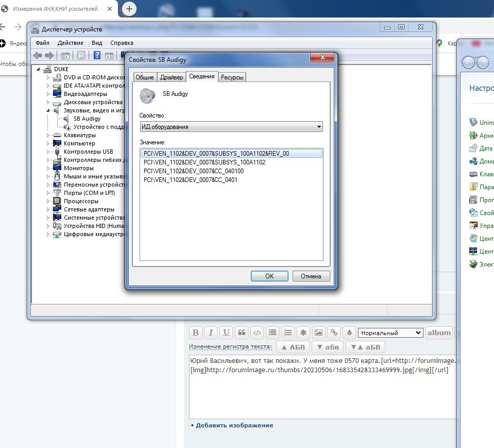Collapse the DUKE computer root node
This screenshot has height=448, width=494.
(39, 69)
